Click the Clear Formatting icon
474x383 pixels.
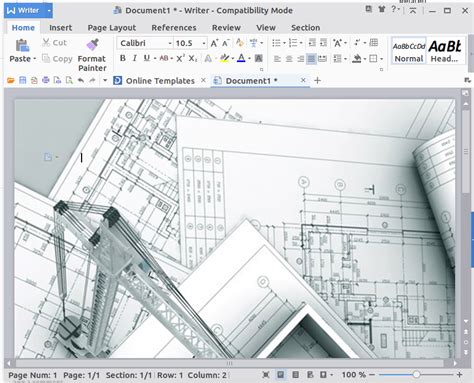point(239,42)
